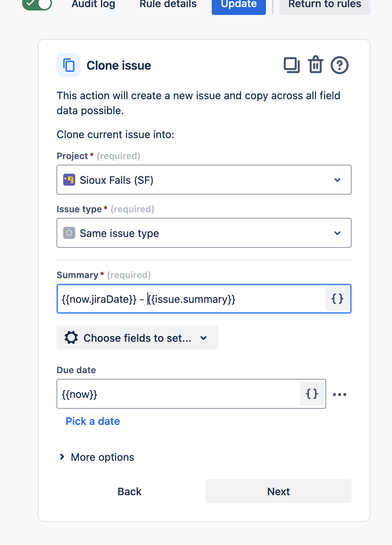Click the gear icon for choosing fields
This screenshot has height=545, width=392.
tap(71, 338)
